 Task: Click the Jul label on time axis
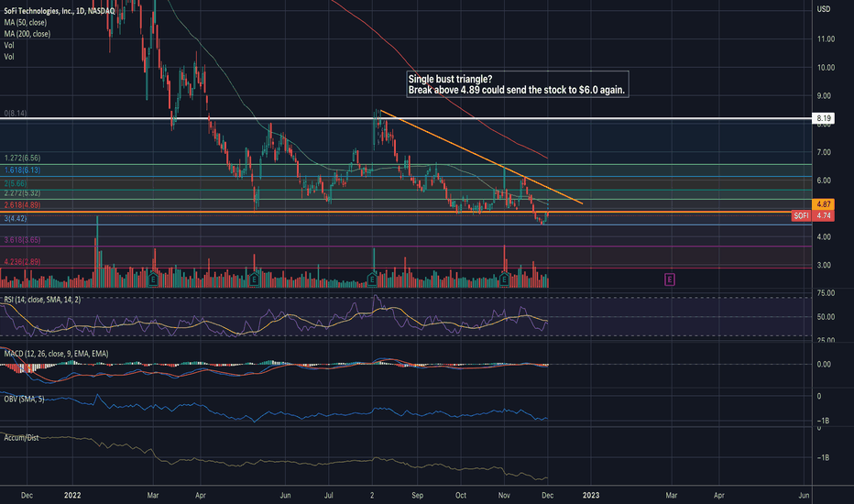329,495
